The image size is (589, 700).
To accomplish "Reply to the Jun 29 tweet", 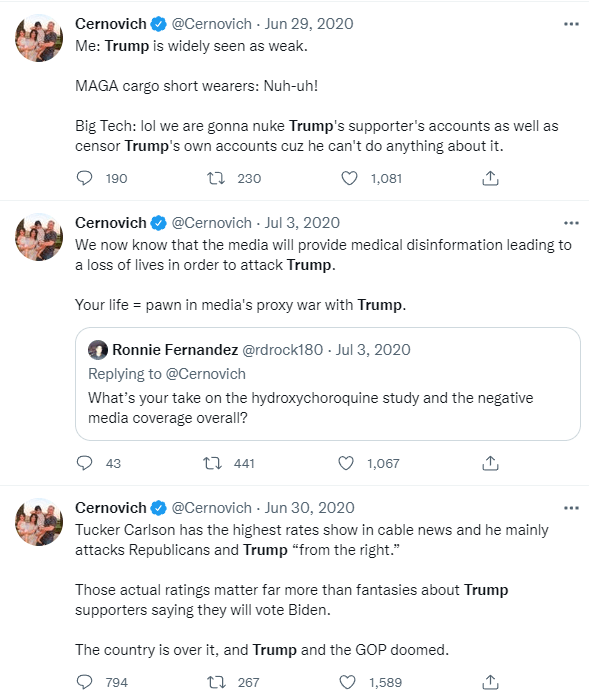I will click(x=84, y=178).
